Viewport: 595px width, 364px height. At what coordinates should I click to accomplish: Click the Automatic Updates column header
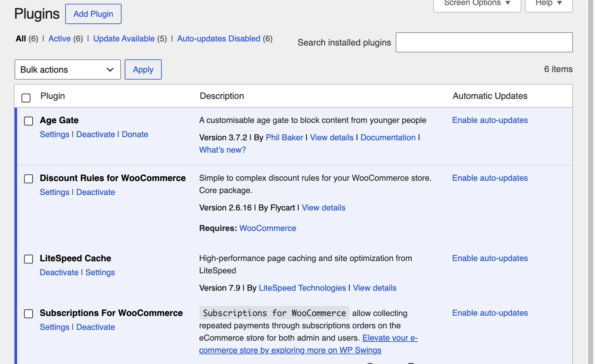coord(490,96)
